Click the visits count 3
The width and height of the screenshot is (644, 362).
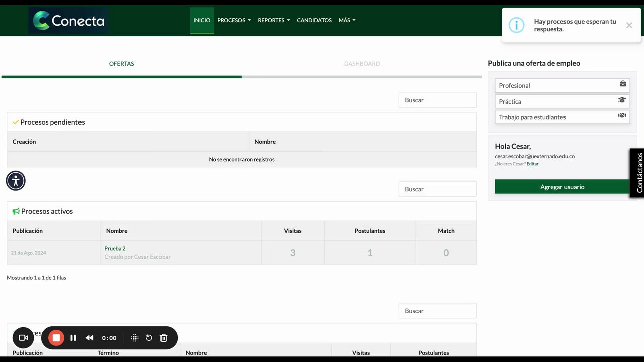pos(293,253)
